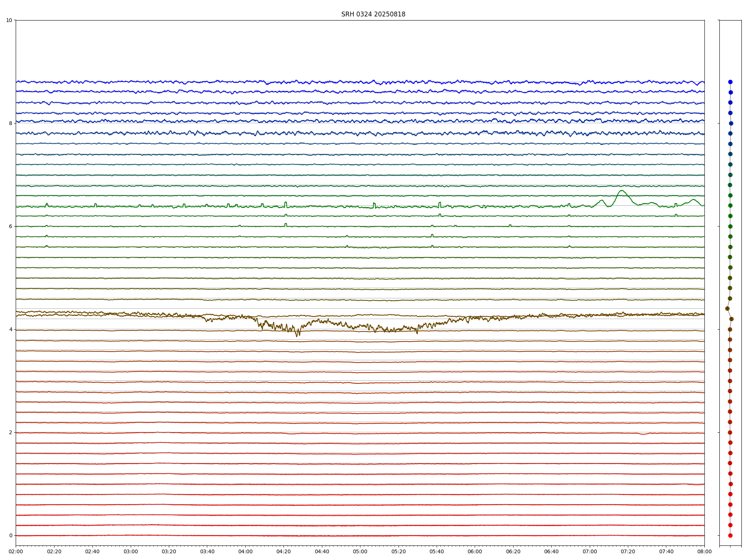The height and width of the screenshot is (560, 747).
Task: Click the y-axis label 0
Action: pyautogui.click(x=10, y=535)
